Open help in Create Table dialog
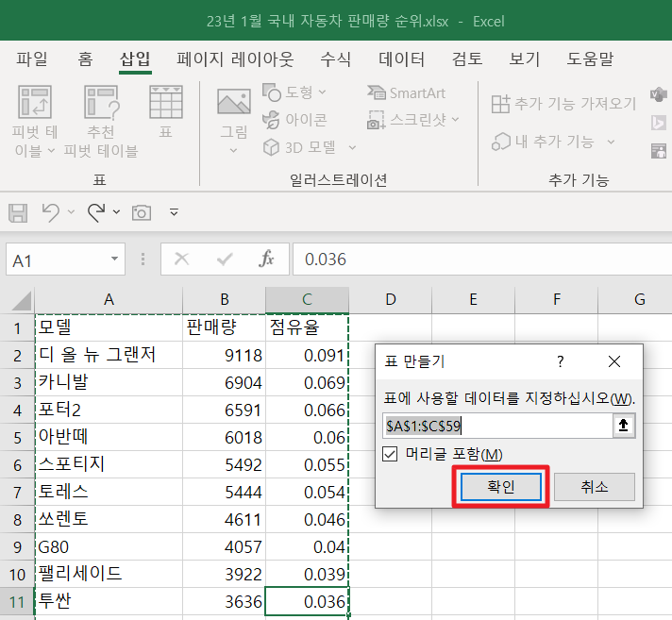Image resolution: width=672 pixels, height=620 pixels. coord(560,361)
